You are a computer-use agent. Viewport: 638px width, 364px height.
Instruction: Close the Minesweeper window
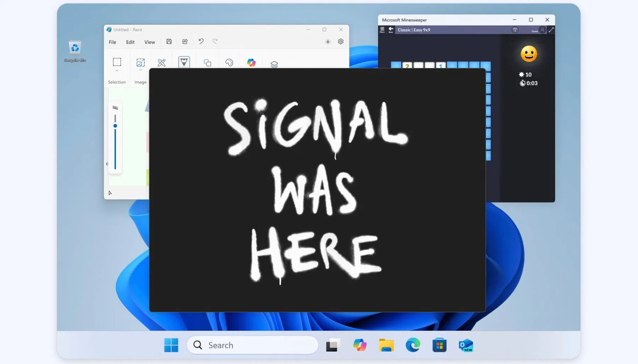pos(547,20)
